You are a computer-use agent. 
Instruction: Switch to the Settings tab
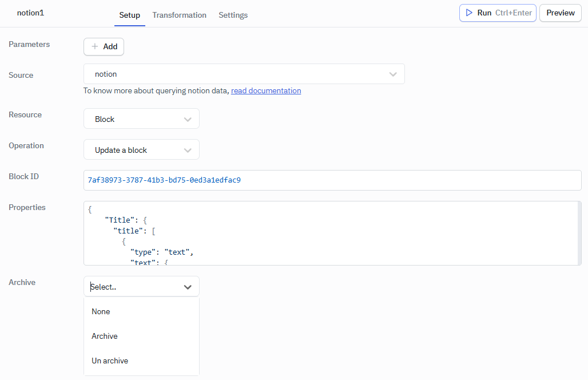tap(233, 15)
